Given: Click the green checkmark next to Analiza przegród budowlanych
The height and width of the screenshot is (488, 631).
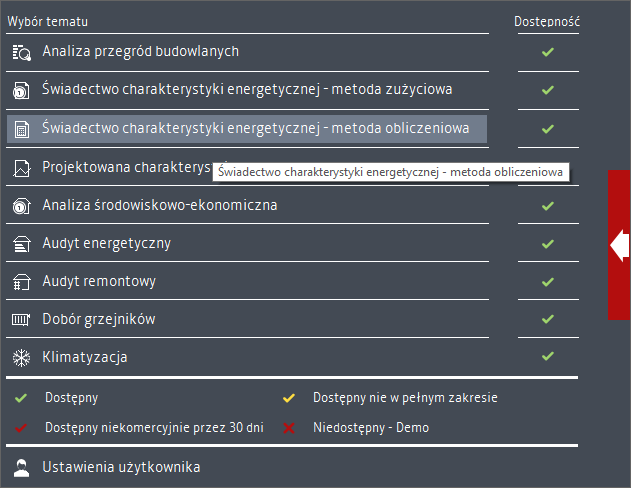Looking at the screenshot, I should coord(547,52).
